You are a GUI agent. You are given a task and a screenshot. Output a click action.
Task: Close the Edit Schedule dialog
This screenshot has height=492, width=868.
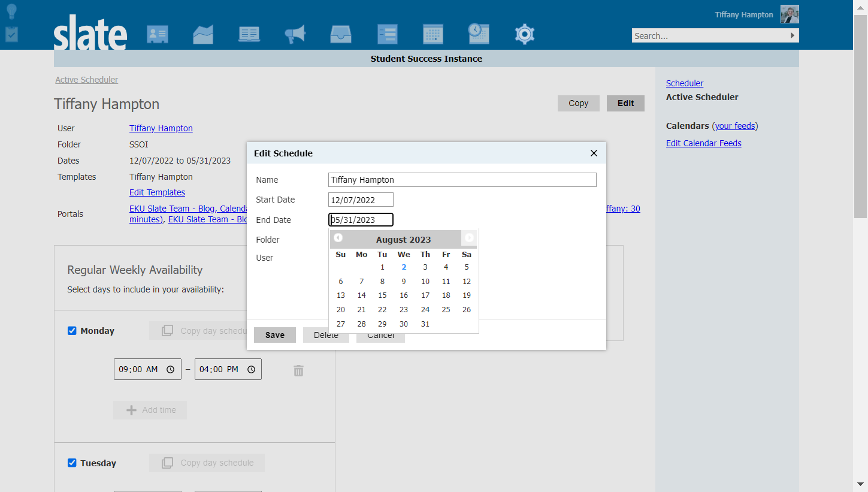[x=594, y=153]
